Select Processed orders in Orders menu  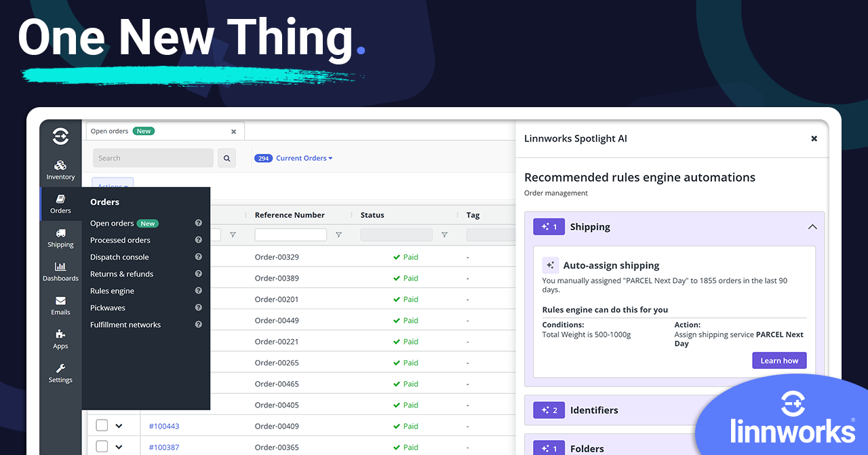click(x=120, y=240)
